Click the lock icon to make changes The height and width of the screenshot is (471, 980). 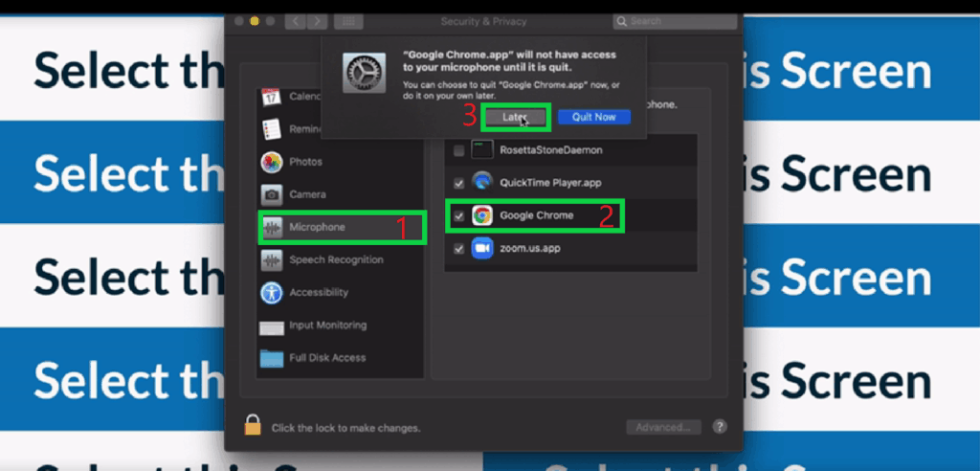click(x=253, y=427)
